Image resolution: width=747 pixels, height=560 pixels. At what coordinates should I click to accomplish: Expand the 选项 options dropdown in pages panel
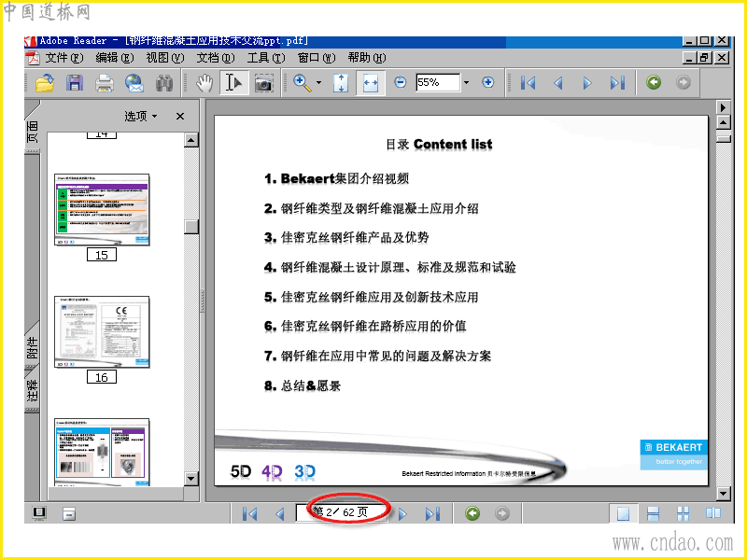pos(141,116)
